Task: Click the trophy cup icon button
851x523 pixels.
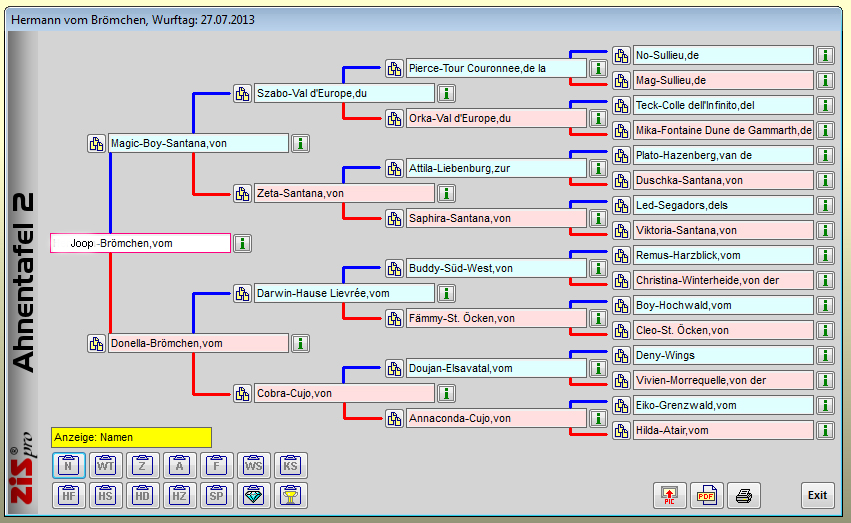Action: pyautogui.click(x=291, y=495)
